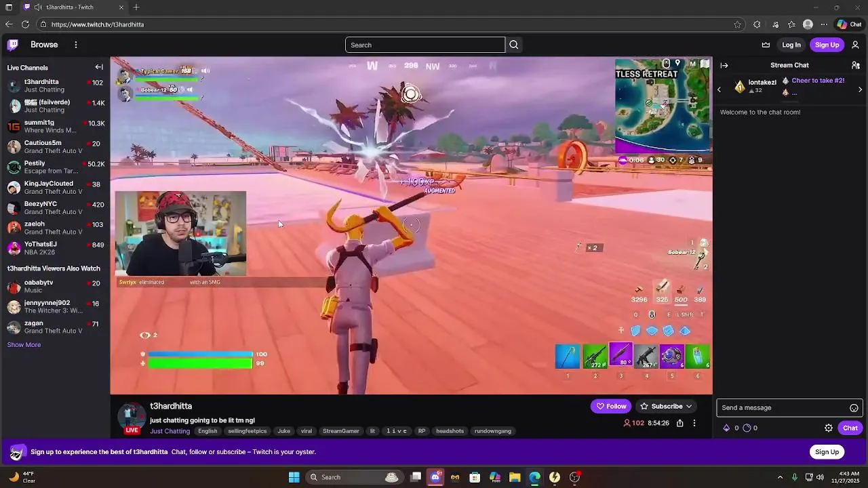Open the user account menu icon
This screenshot has height=488, width=868.
tap(855, 45)
